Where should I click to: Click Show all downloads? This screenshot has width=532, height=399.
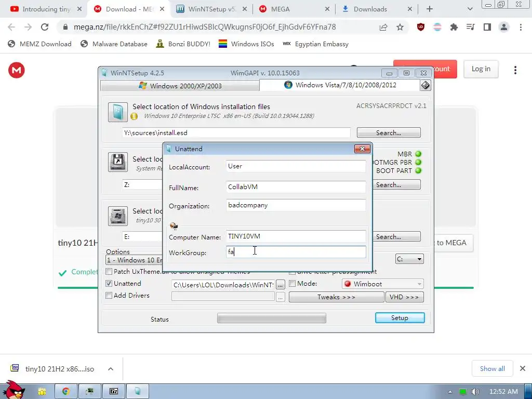(492, 368)
